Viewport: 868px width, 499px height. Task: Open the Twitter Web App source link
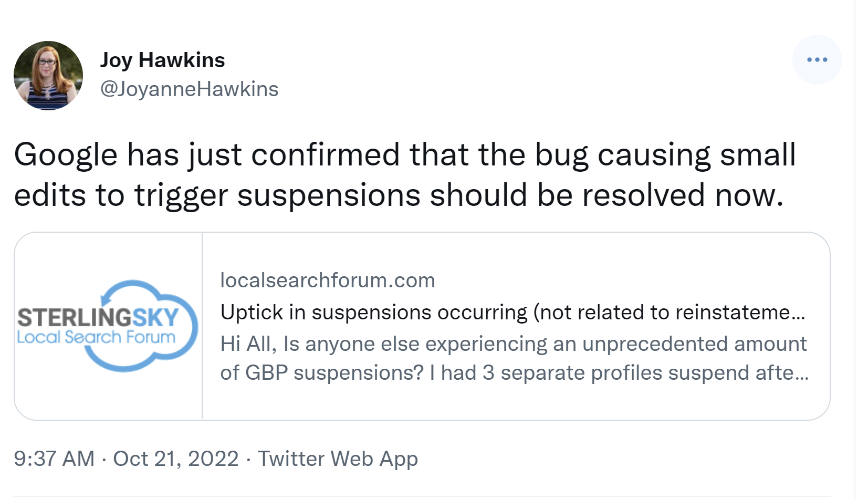pos(338,459)
